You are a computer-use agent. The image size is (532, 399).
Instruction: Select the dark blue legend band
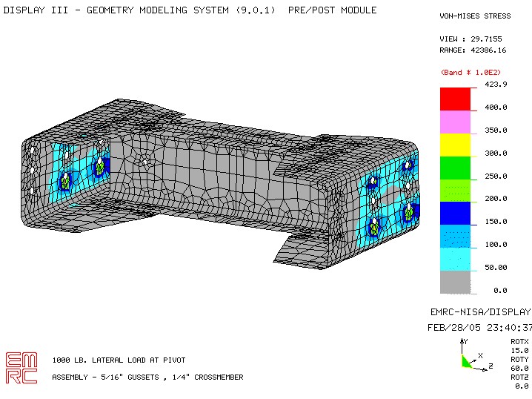[x=455, y=214]
